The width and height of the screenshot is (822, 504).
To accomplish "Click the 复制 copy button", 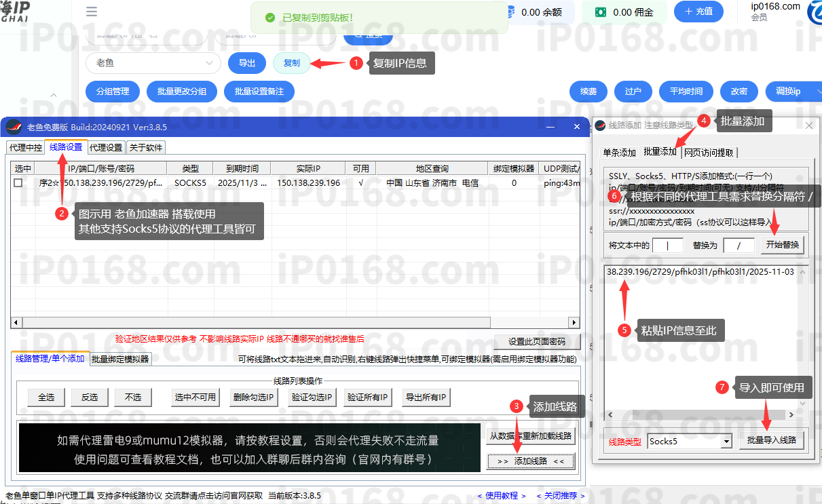I will (x=291, y=62).
